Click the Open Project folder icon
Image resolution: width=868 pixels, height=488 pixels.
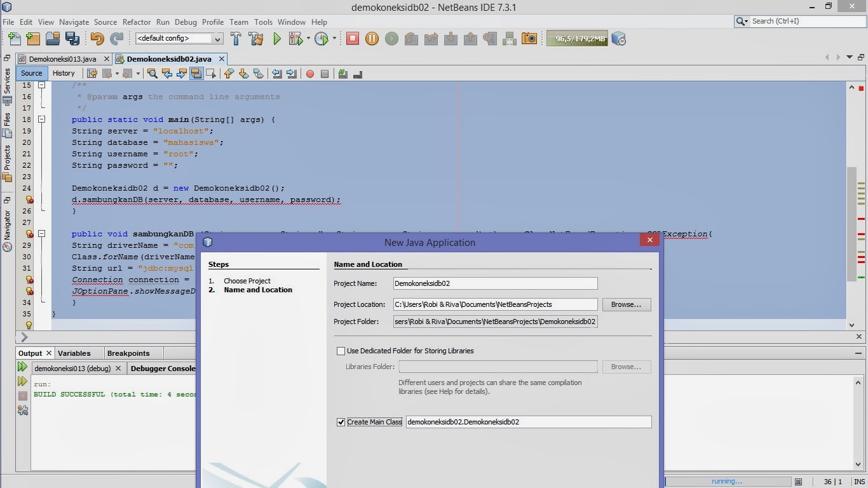click(53, 38)
